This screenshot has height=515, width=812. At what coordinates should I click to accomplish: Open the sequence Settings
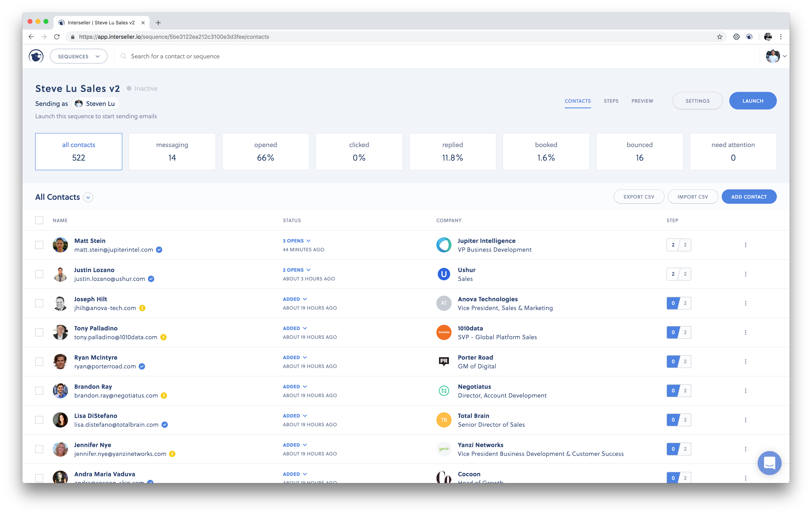[x=697, y=101]
